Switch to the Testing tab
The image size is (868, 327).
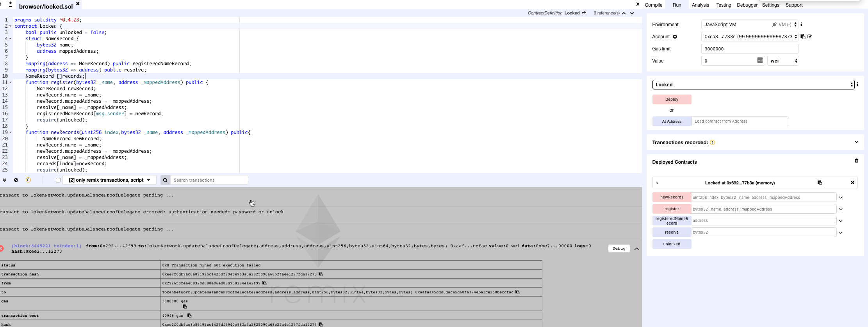(724, 5)
